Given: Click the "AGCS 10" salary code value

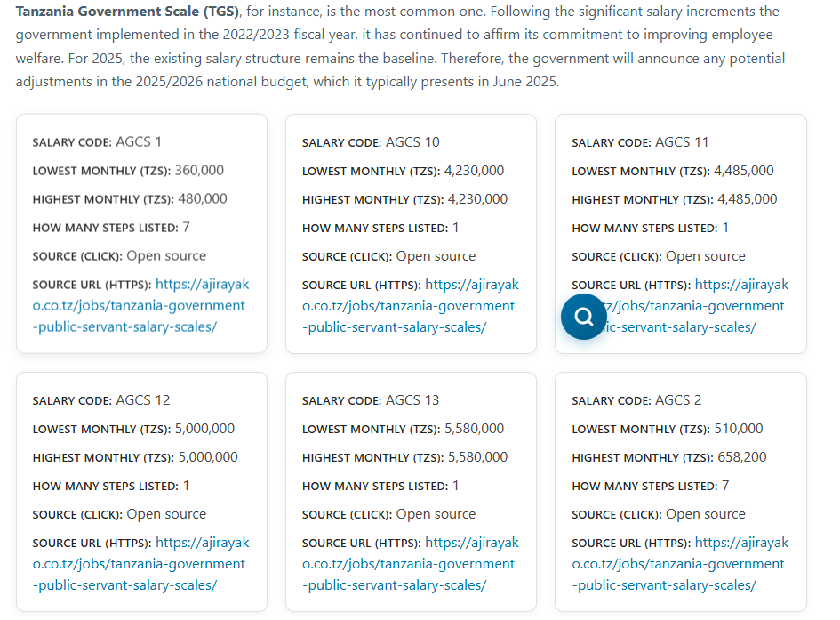Looking at the screenshot, I should point(412,142).
